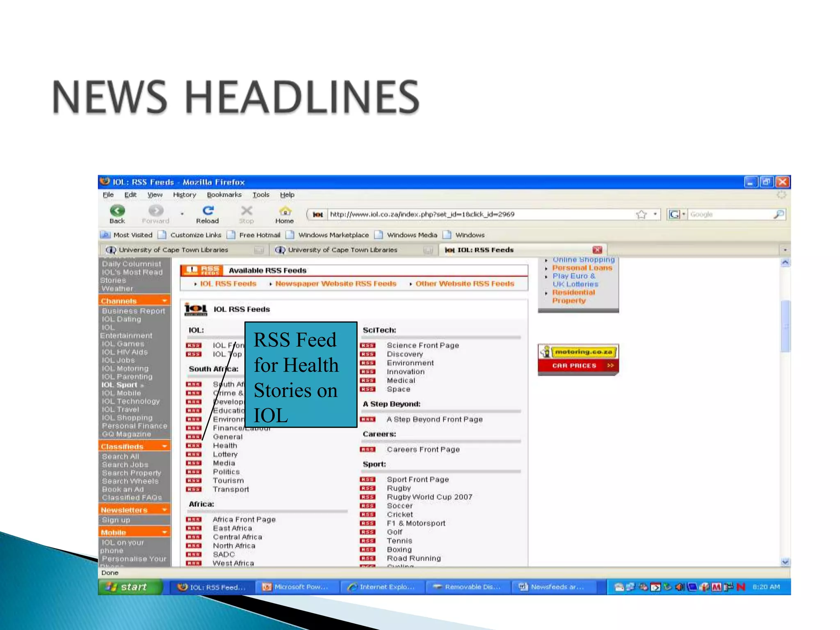Screen dimensions: 840x630
Task: Open the Help menu
Action: pyautogui.click(x=287, y=195)
